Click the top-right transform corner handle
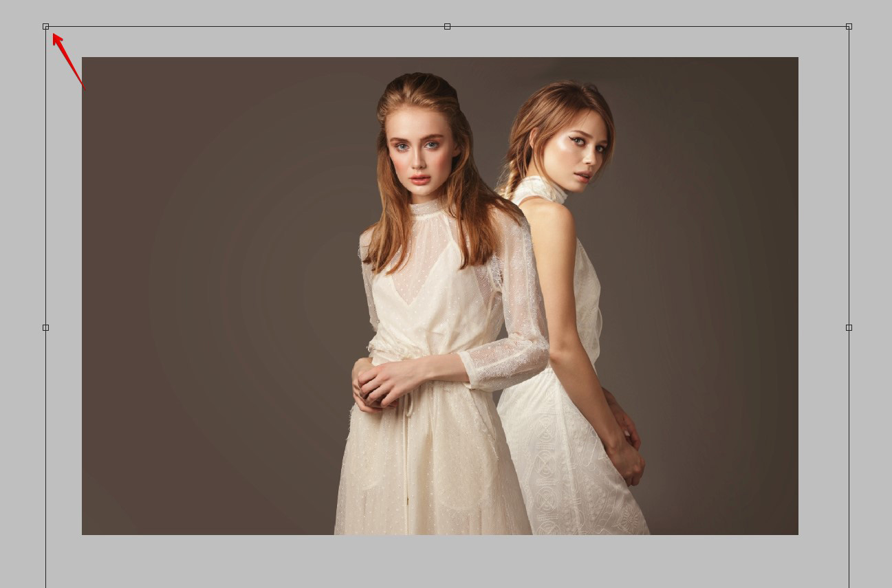892x588 pixels. pyautogui.click(x=849, y=27)
